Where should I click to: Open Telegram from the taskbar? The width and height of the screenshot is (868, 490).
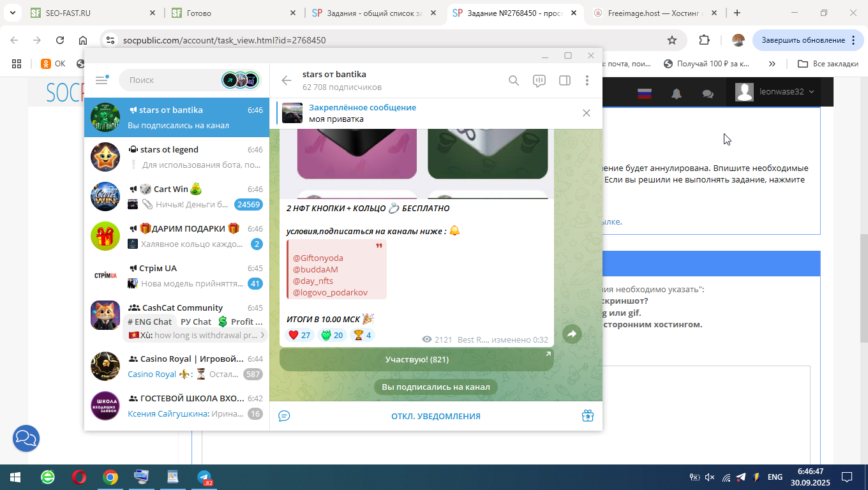[x=204, y=477]
